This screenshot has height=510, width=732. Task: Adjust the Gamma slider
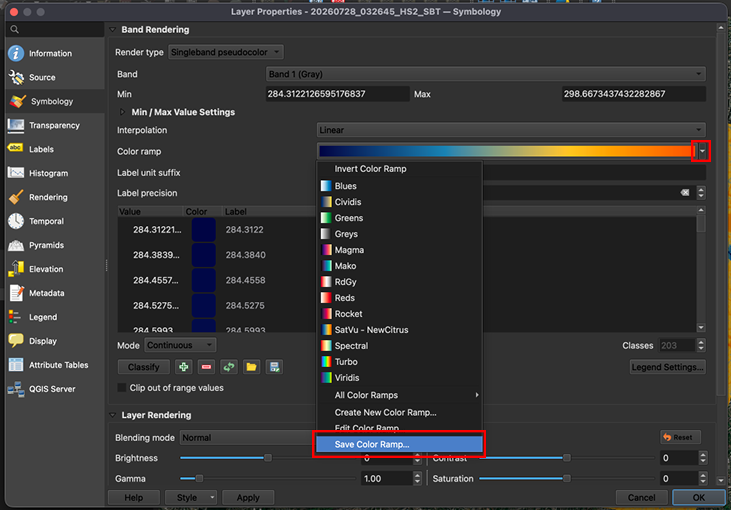tap(199, 478)
